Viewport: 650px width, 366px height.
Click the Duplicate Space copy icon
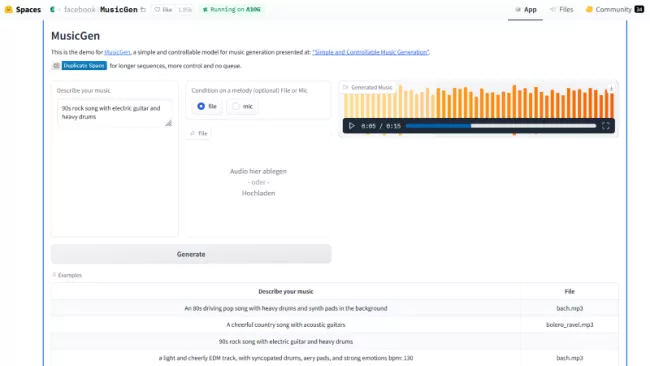click(x=56, y=65)
